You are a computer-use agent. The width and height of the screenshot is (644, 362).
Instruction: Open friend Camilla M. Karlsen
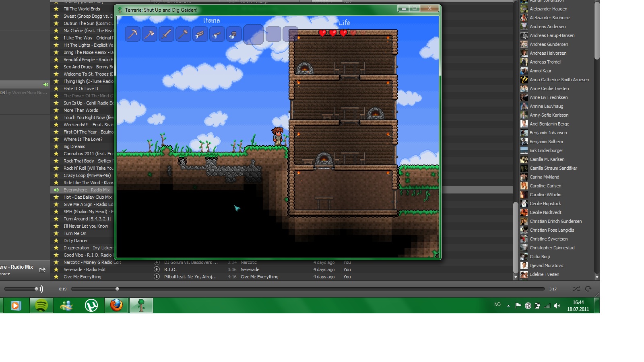click(x=547, y=159)
